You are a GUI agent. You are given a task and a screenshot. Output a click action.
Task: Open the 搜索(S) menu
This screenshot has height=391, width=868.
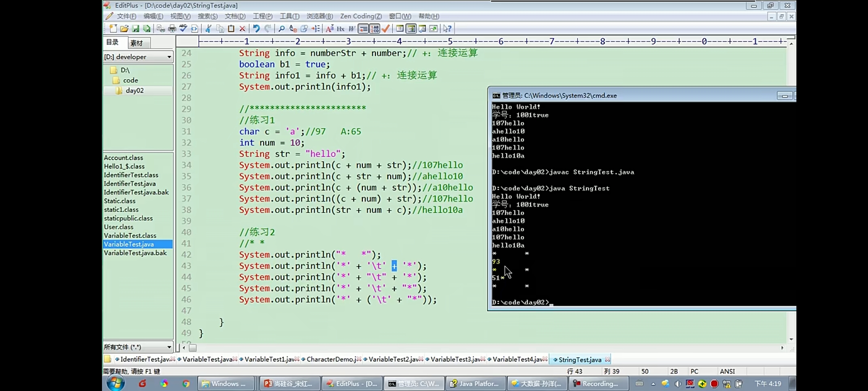pos(207,16)
